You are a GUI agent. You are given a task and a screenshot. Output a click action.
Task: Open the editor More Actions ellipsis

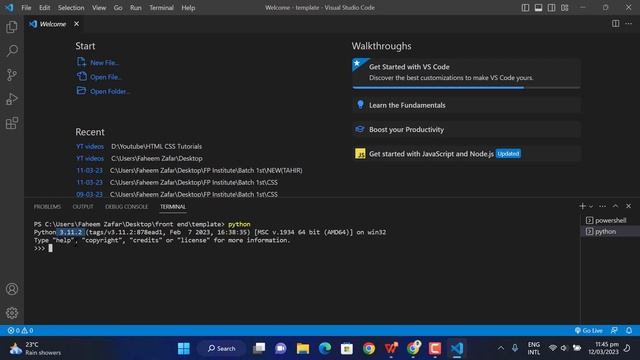[x=629, y=24]
